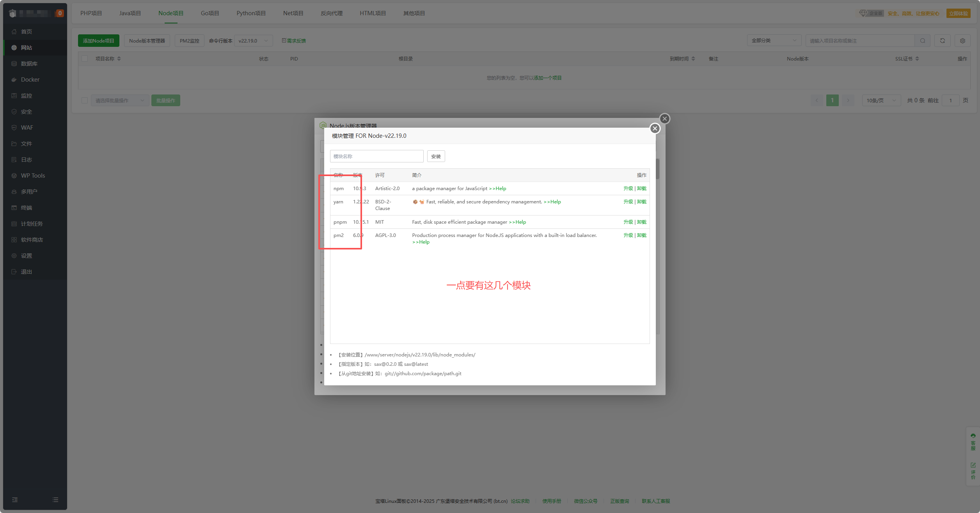Click 升级 link for the npm module
This screenshot has height=513, width=980.
pos(628,189)
